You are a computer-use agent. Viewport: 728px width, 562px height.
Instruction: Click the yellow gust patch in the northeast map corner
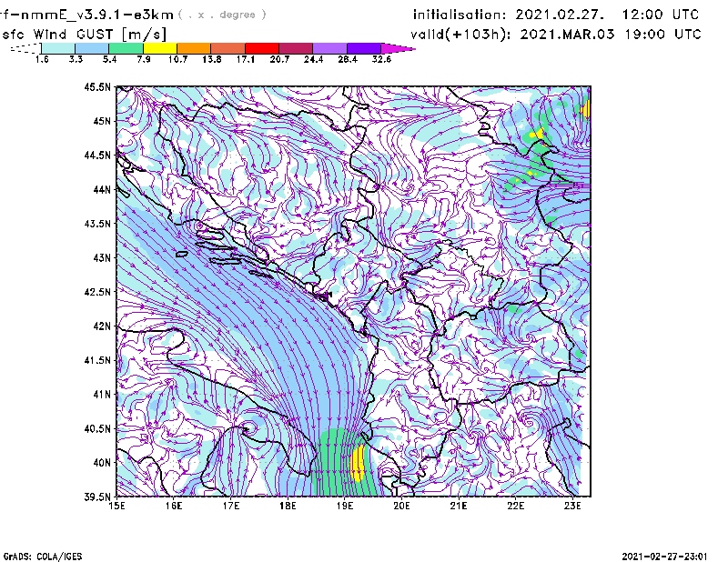[587, 109]
